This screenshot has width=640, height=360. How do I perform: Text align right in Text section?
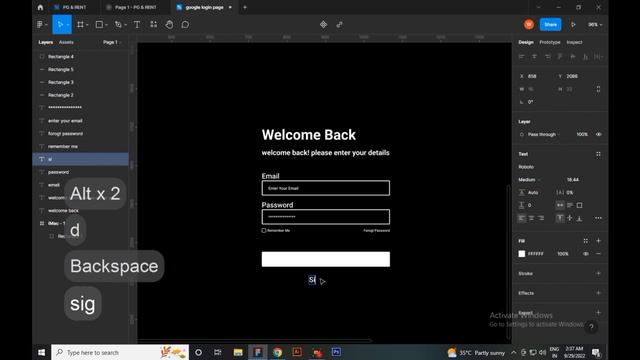(x=541, y=218)
